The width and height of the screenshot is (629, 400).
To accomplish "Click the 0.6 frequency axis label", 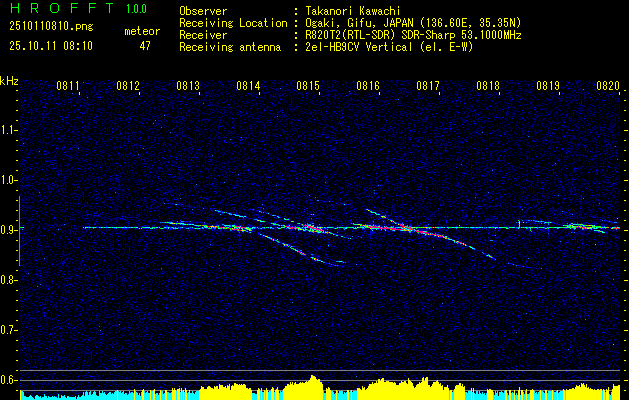I will click(8, 380).
